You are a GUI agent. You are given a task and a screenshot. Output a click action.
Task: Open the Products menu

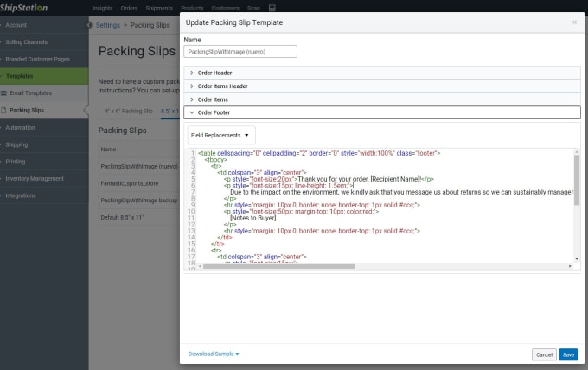coord(192,8)
